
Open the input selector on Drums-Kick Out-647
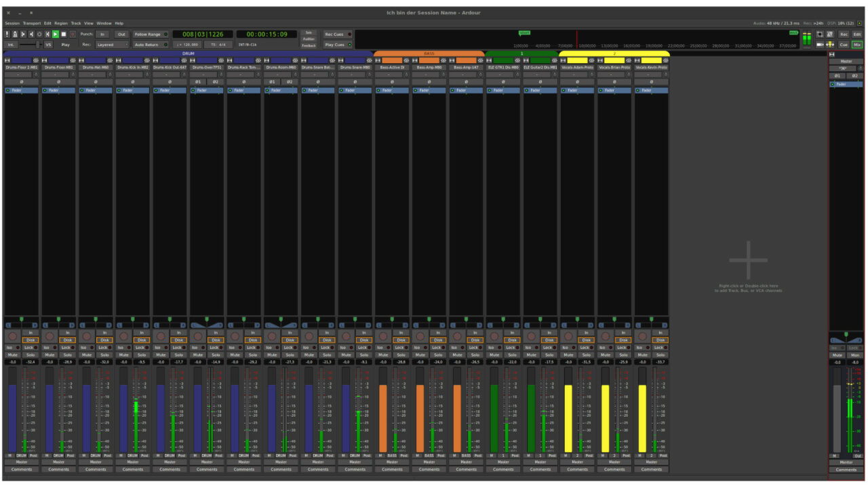pyautogui.click(x=166, y=75)
